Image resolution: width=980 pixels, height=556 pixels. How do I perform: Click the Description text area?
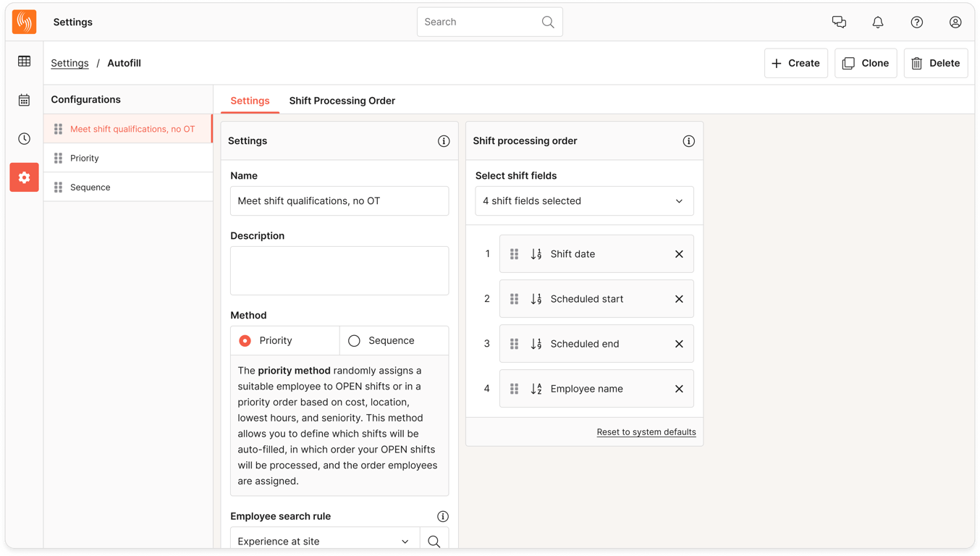[x=339, y=271]
